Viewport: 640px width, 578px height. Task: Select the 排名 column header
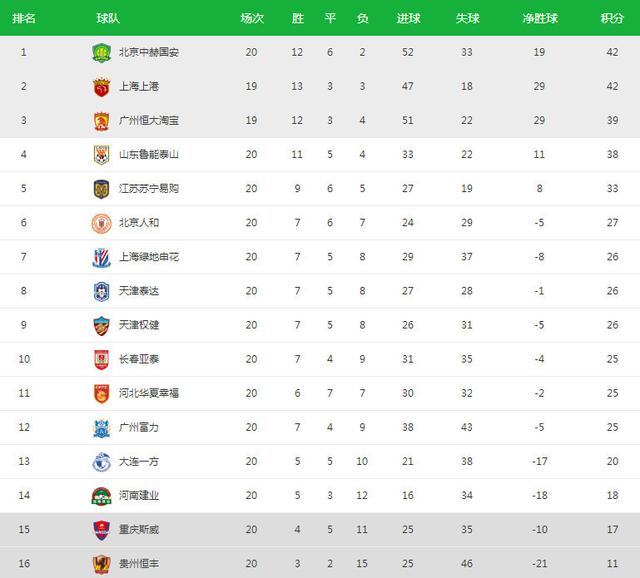click(x=24, y=18)
